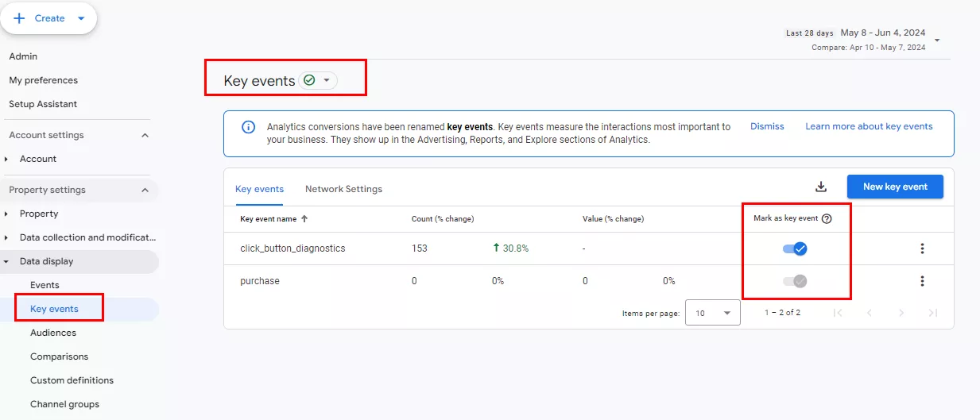Switch to the Network Settings tab

(343, 189)
